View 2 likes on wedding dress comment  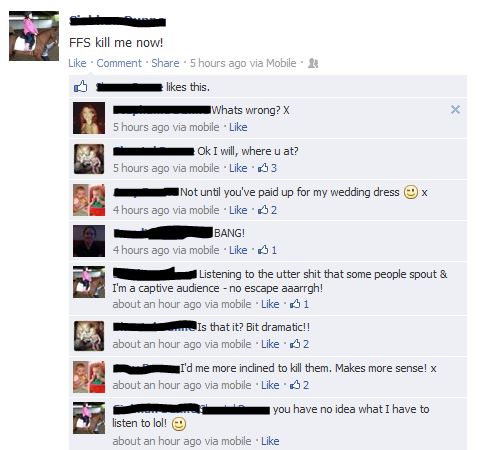(x=267, y=210)
